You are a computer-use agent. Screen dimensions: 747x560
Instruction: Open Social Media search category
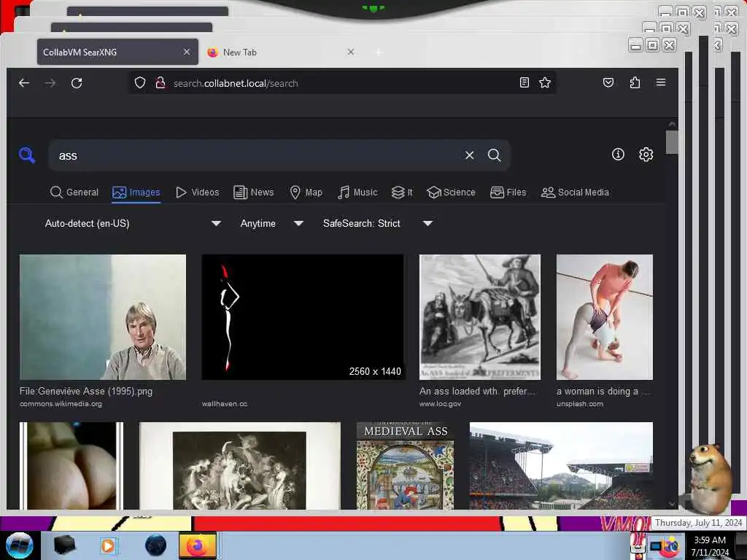point(575,192)
